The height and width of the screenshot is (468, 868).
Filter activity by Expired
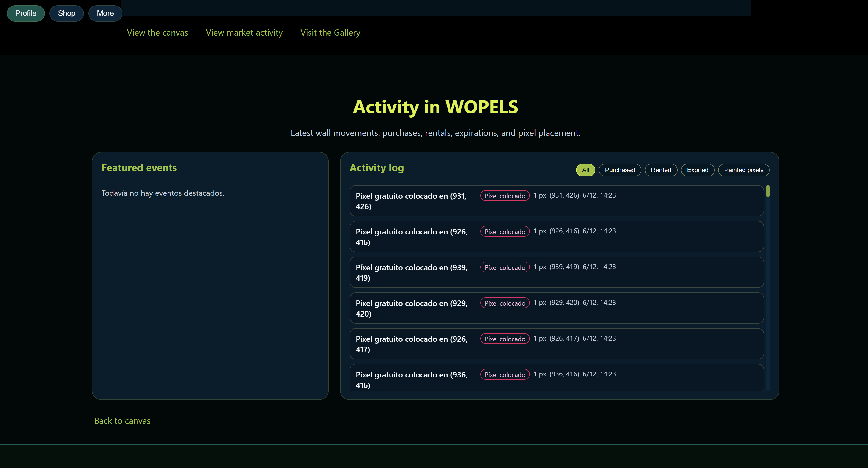(698, 170)
